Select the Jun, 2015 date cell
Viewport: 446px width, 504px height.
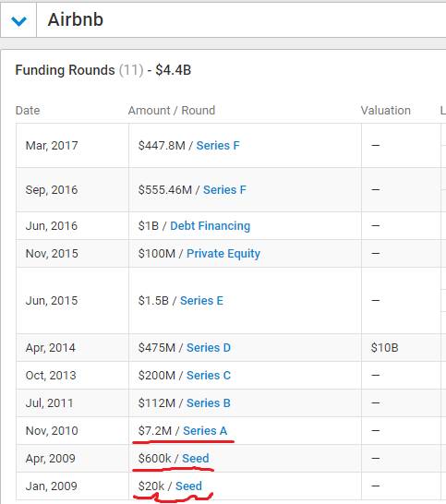click(72, 301)
